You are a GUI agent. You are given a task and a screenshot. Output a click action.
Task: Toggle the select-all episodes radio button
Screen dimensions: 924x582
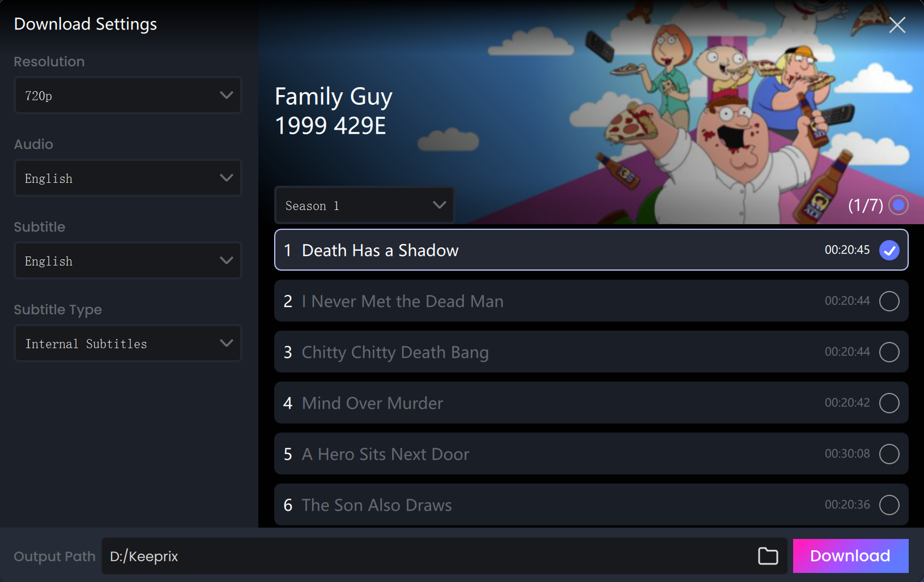(899, 205)
